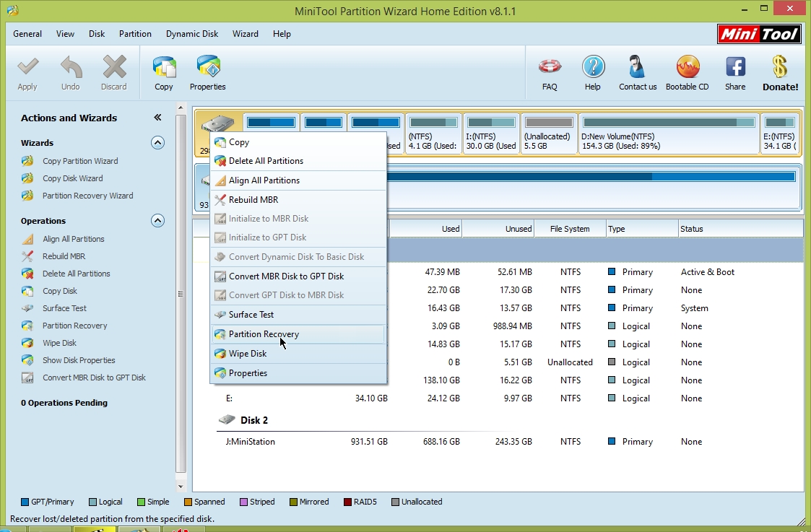Collapse the Operations section
The height and width of the screenshot is (532, 811).
coord(157,221)
